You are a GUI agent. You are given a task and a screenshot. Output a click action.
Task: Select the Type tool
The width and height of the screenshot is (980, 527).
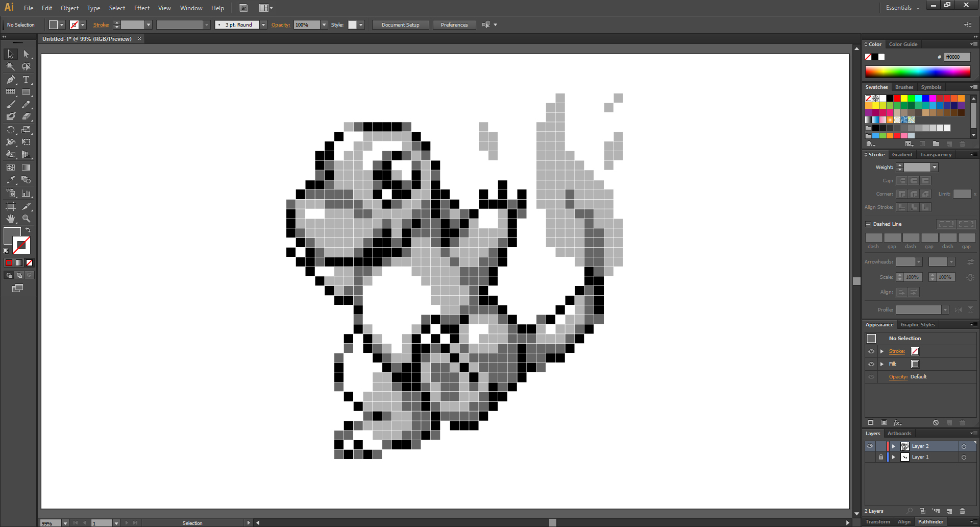click(x=26, y=80)
